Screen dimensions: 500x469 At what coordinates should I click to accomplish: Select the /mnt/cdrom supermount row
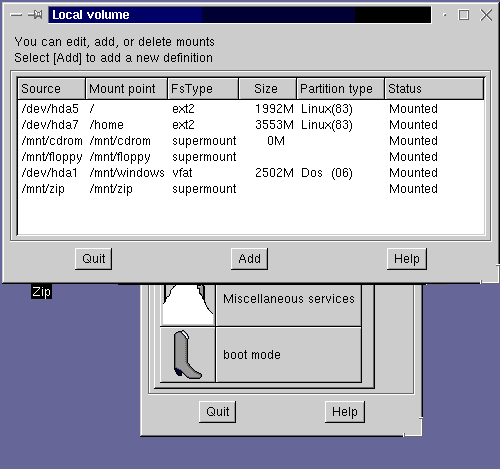(x=251, y=141)
